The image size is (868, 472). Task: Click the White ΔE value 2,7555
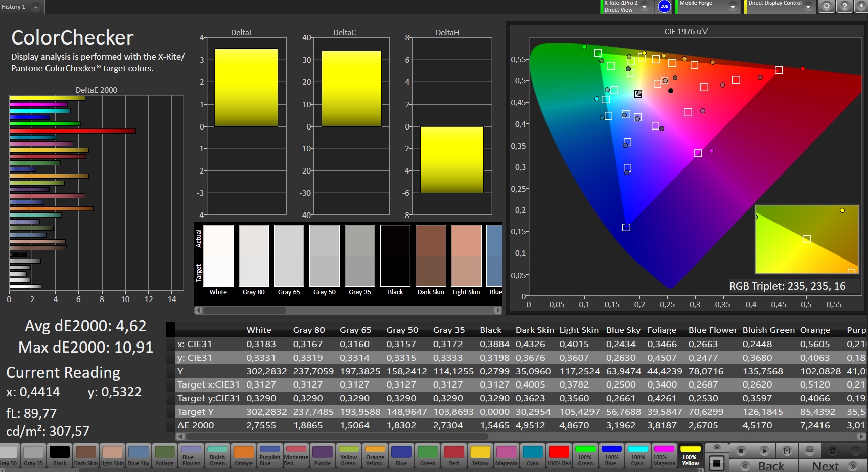tap(261, 425)
